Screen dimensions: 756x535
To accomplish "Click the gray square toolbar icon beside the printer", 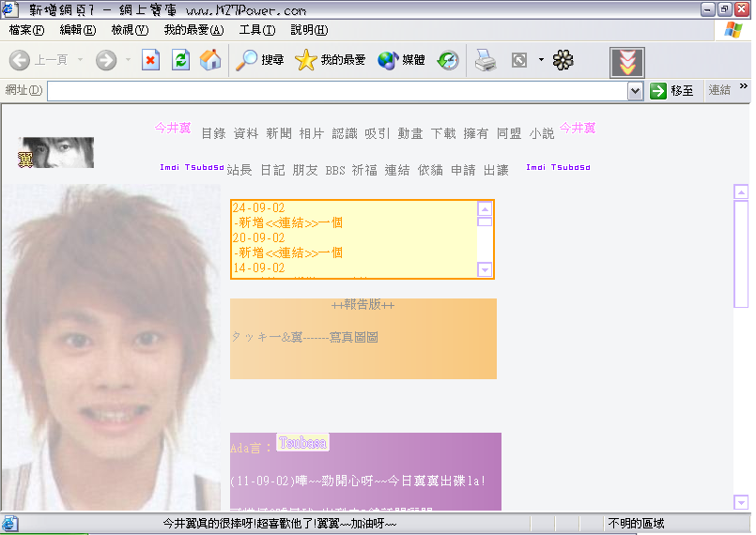I will pyautogui.click(x=518, y=60).
